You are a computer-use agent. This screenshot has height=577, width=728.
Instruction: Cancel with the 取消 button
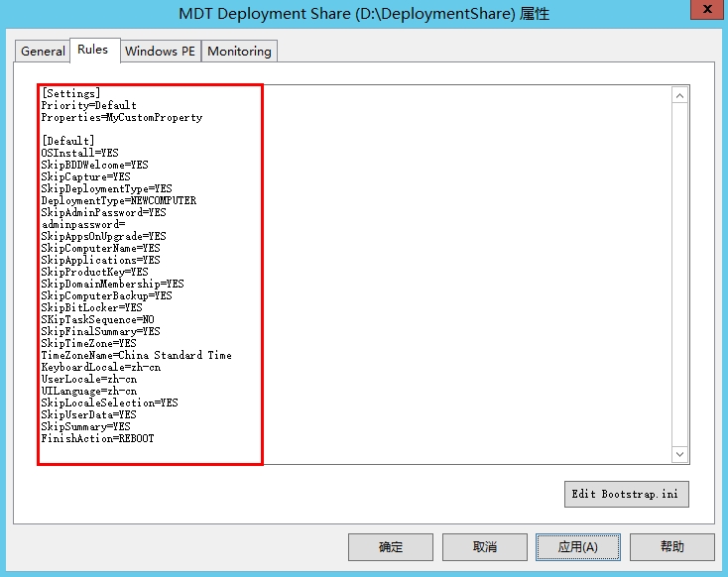484,547
